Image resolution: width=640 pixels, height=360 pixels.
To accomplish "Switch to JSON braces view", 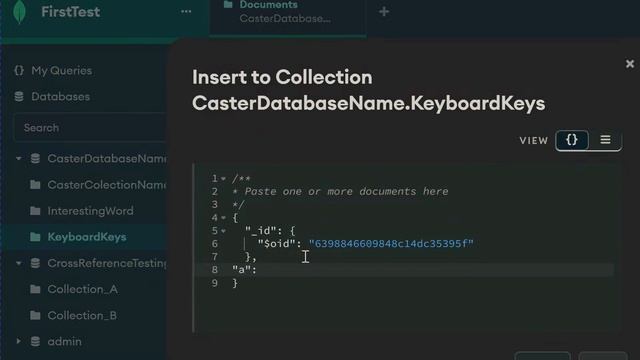I will [572, 140].
